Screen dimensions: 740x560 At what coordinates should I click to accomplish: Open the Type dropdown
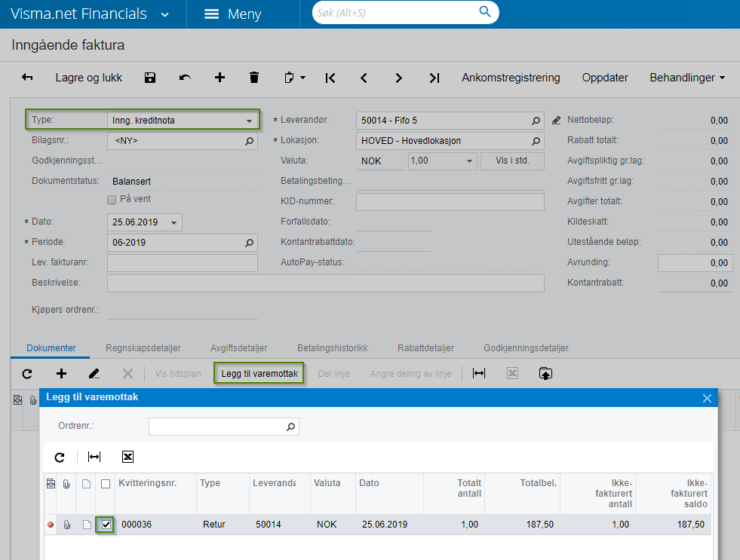tap(249, 120)
